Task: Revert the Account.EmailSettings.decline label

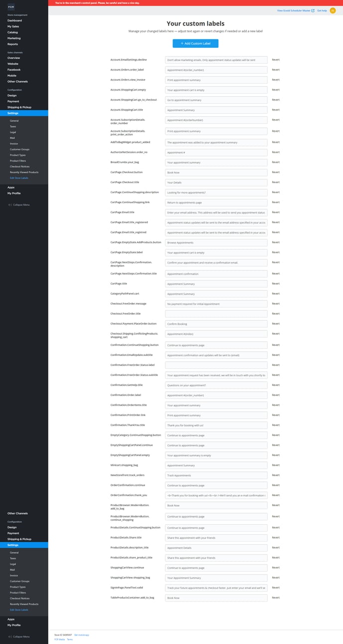Action: (x=276, y=60)
